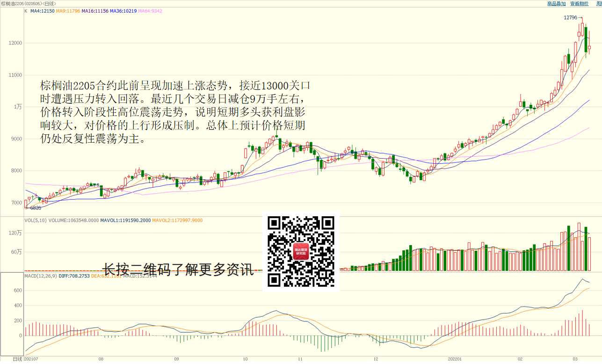Select the orange MA9:11796 indicator label

pyautogui.click(x=68, y=11)
